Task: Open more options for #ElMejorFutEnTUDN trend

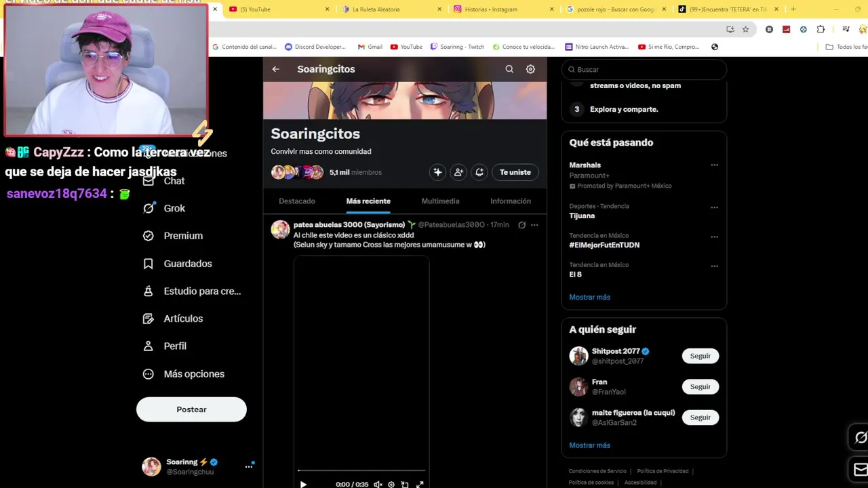Action: [714, 237]
